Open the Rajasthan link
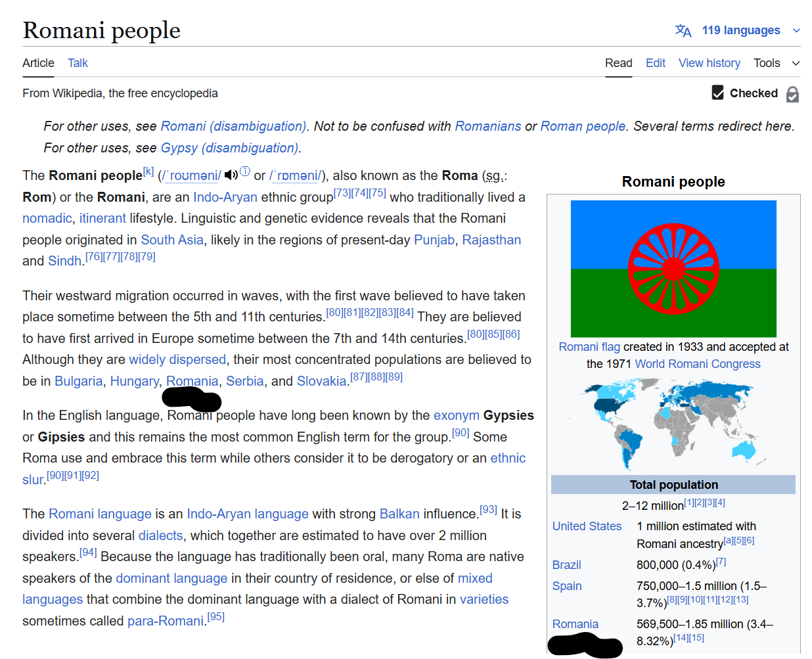This screenshot has width=812, height=659. click(x=491, y=240)
